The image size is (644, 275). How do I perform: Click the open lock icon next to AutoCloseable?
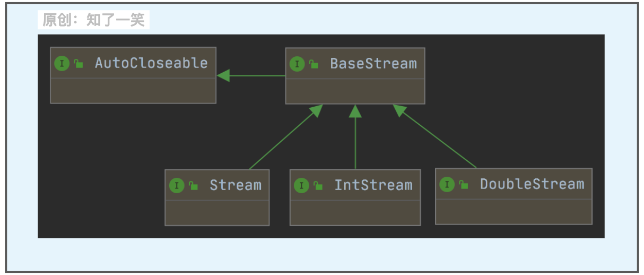pos(79,64)
